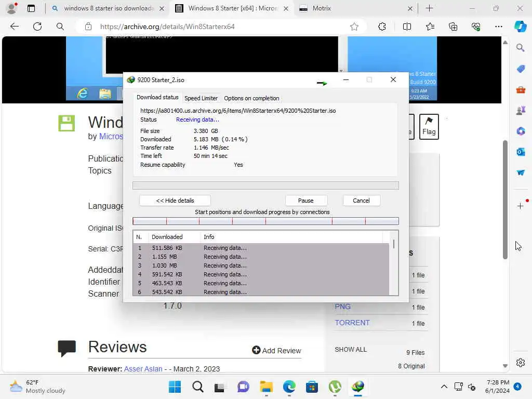Switch to the windows 8 starter iso download tab
Screen dimensions: 532x399
[x=109, y=8]
